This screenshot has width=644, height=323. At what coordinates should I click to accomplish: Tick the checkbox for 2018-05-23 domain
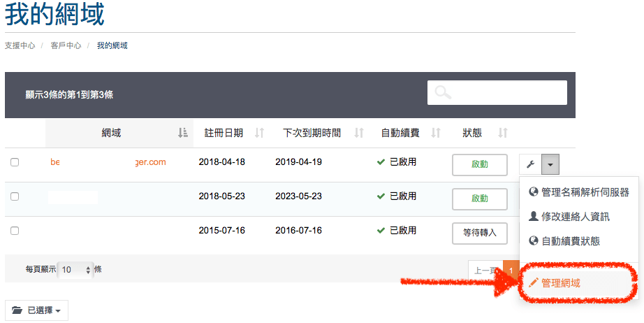15,196
